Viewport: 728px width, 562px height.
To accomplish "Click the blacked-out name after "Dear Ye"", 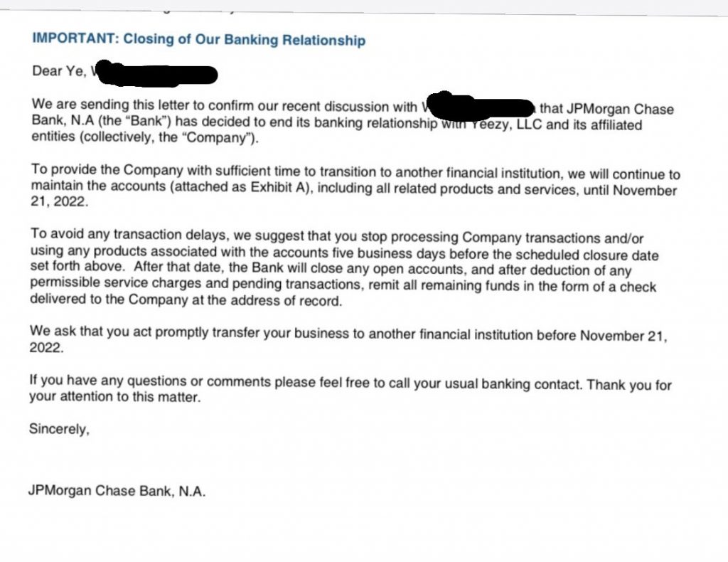I will pos(155,73).
